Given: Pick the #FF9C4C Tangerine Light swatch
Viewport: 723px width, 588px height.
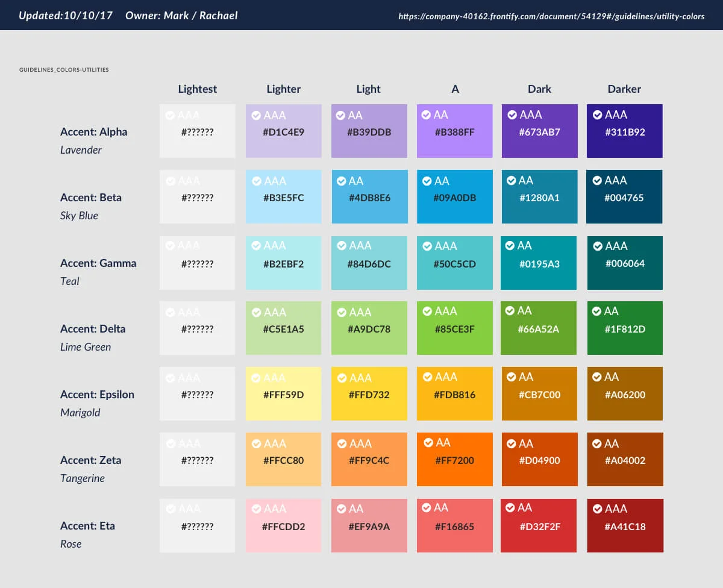Looking at the screenshot, I should (x=369, y=459).
